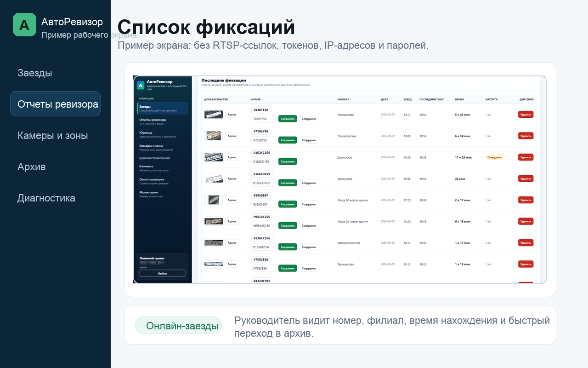
Task: Mark К166СО159 as Сотрудник
Action: click(x=309, y=183)
